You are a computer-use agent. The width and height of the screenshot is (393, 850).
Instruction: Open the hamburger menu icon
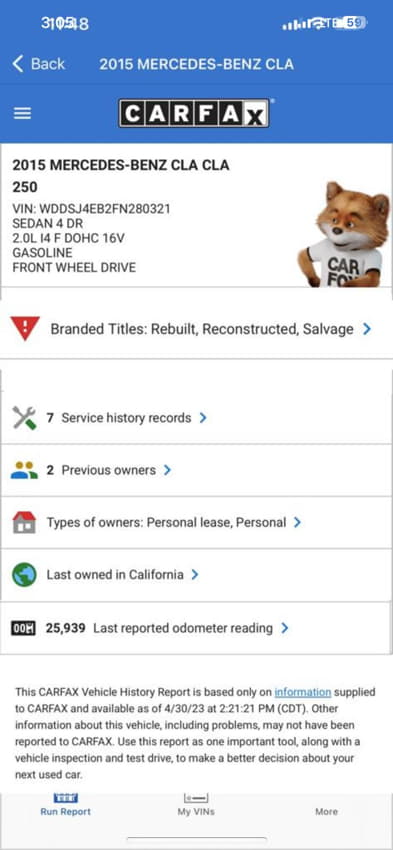click(x=22, y=113)
